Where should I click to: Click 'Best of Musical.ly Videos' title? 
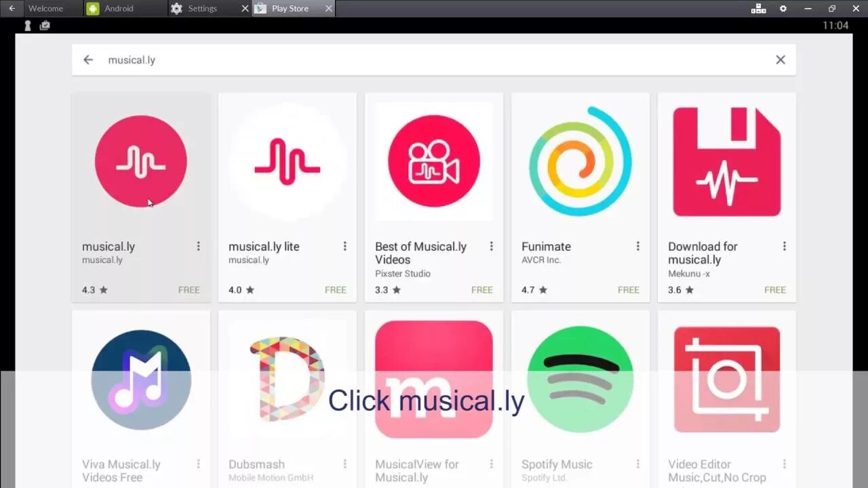421,253
